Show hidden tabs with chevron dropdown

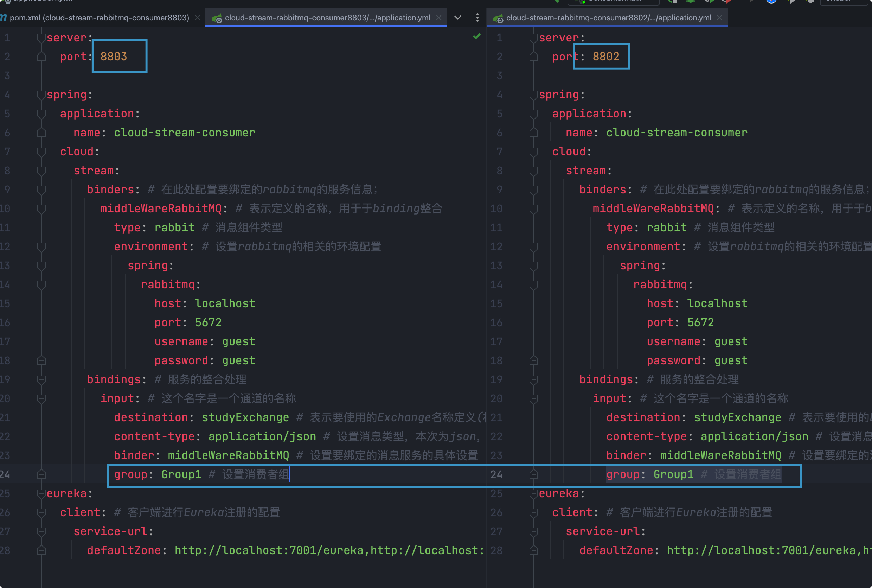[x=458, y=18]
